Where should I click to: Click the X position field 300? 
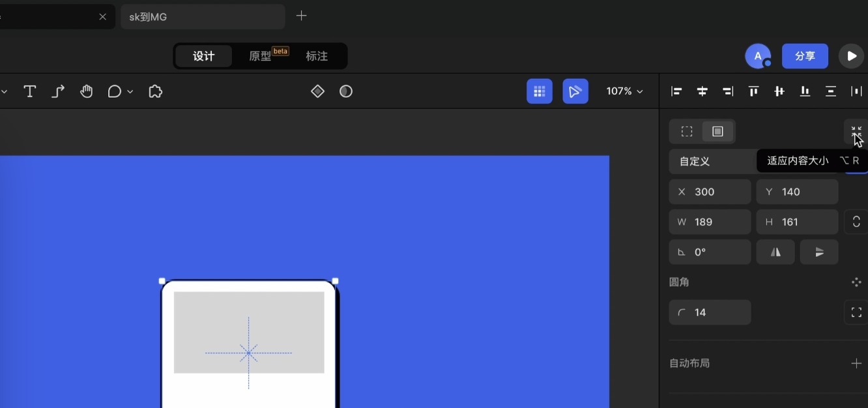click(710, 192)
